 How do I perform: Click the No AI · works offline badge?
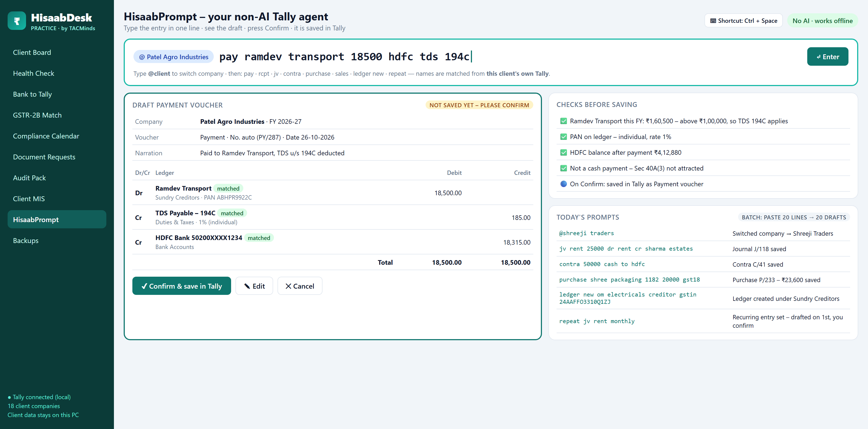pyautogui.click(x=822, y=21)
